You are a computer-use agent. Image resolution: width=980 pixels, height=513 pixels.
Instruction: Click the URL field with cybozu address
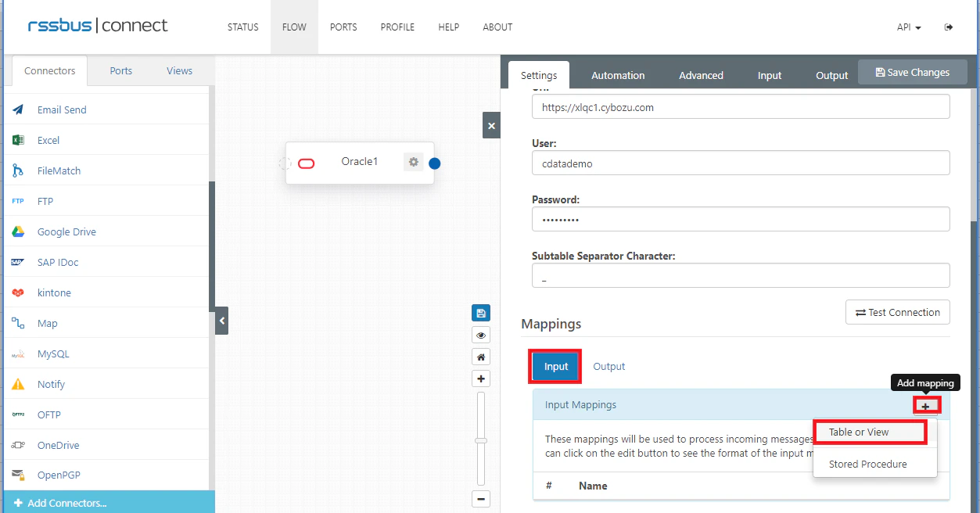(x=741, y=107)
